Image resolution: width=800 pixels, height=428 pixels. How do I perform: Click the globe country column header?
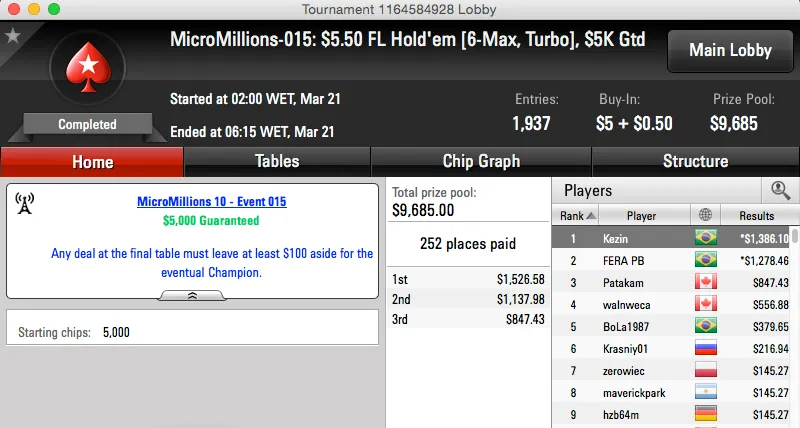coord(707,215)
